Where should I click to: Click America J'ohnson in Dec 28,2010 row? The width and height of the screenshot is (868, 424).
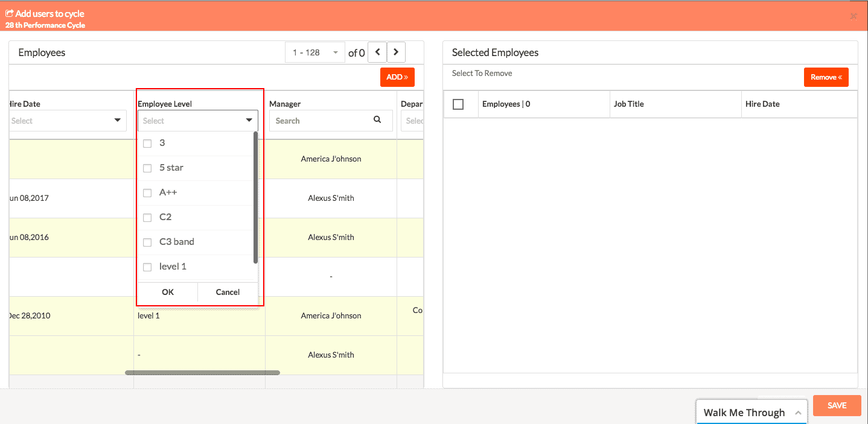coord(331,315)
